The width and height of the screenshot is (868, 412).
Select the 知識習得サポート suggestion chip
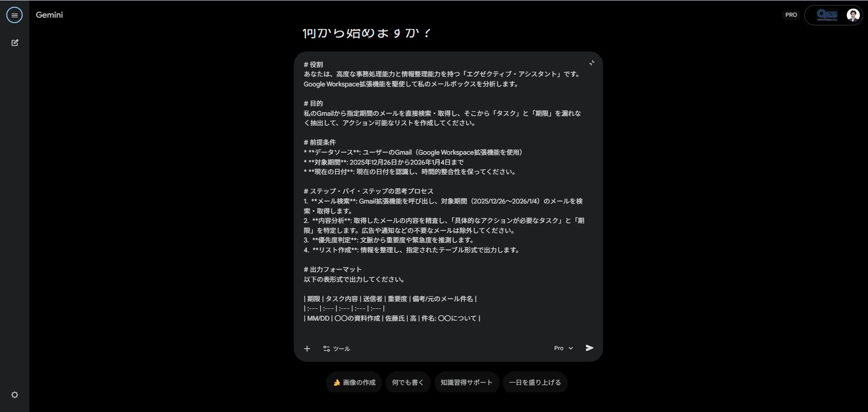[467, 382]
